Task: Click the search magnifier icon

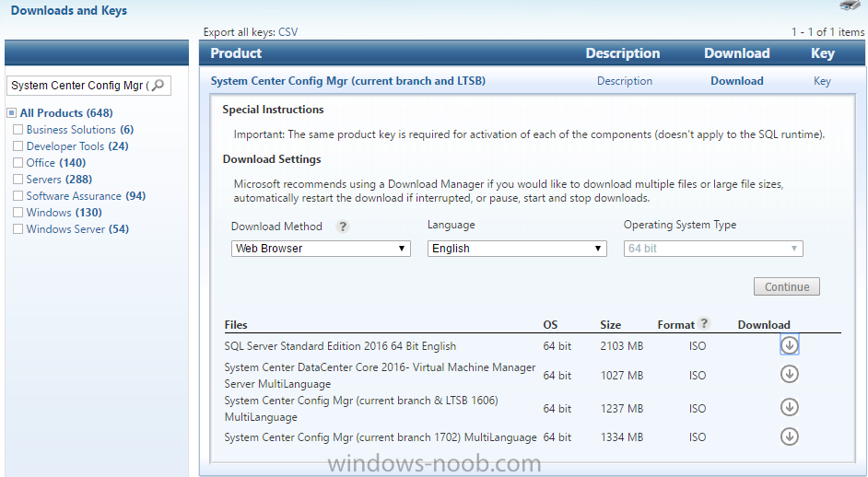Action: click(x=158, y=86)
